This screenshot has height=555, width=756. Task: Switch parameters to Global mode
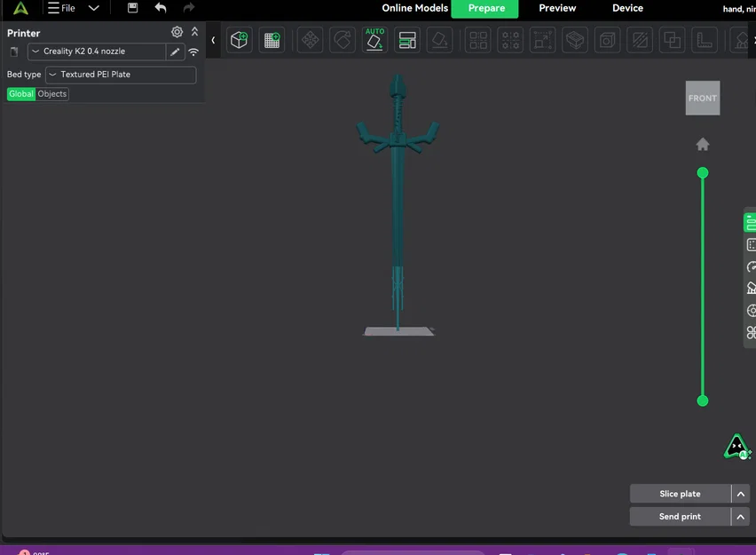21,93
